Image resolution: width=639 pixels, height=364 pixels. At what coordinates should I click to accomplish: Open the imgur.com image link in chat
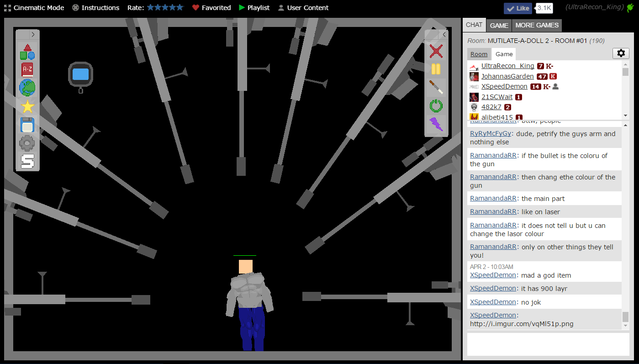(x=522, y=324)
